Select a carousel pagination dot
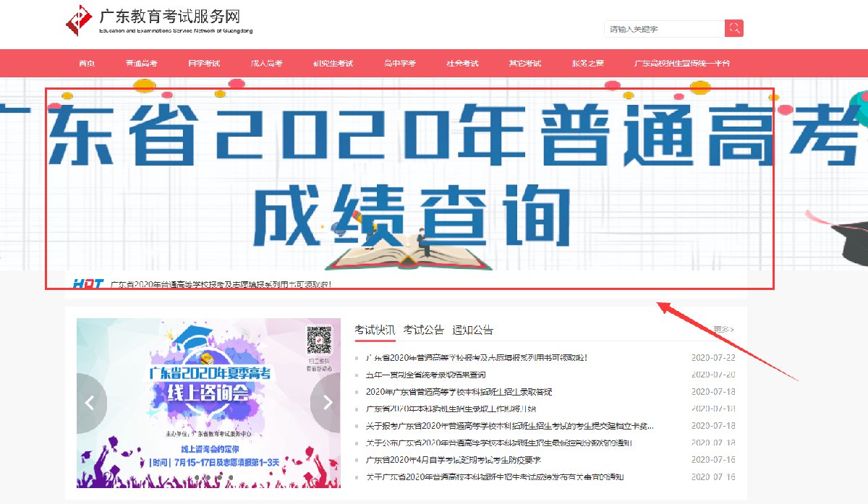Viewport: 868px width, 504px height. (207, 477)
